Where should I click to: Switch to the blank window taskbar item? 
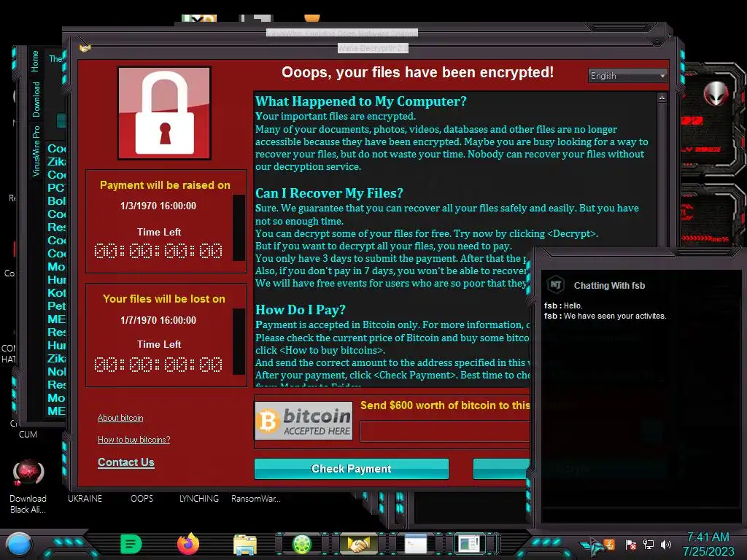[415, 544]
